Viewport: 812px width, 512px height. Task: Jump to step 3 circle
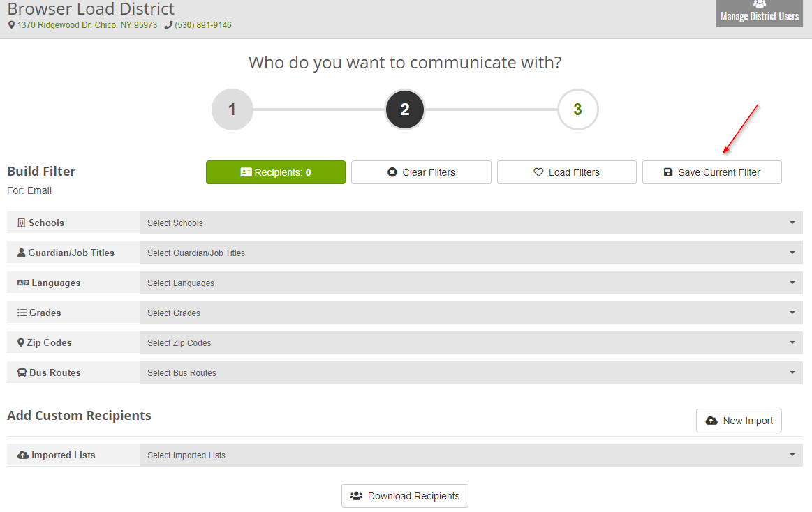(x=578, y=110)
